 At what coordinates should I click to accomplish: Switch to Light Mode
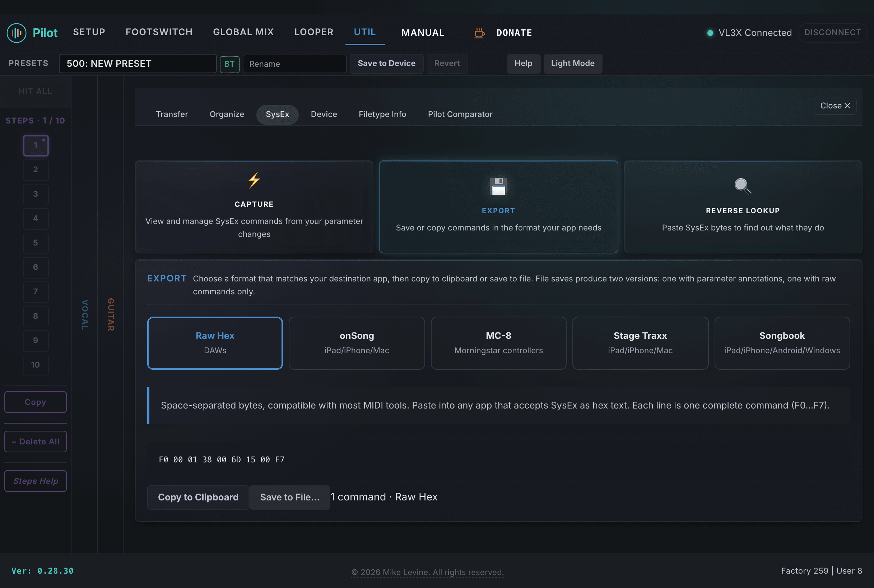tap(572, 64)
